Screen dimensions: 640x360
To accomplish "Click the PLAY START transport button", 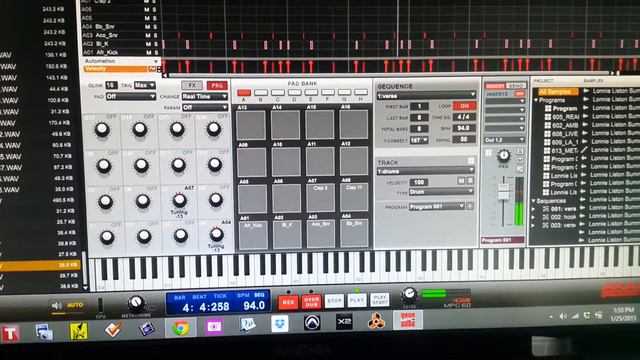I will click(380, 300).
